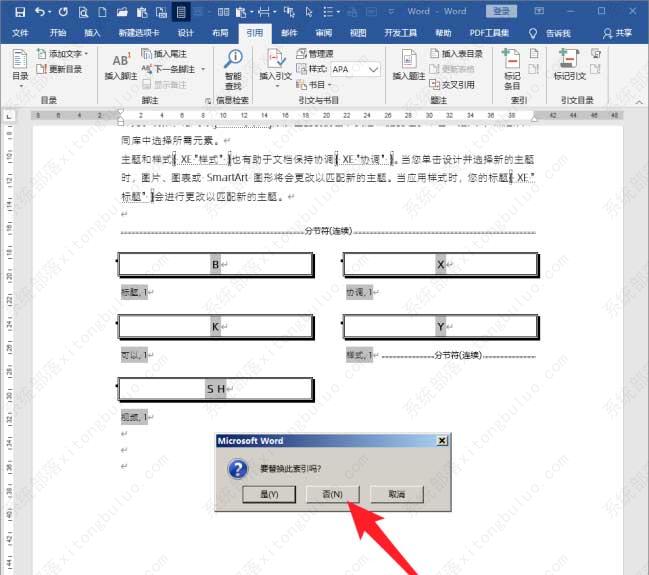Click the 插入题注 (Insert Caption) icon
The height and width of the screenshot is (575, 649).
pyautogui.click(x=409, y=62)
